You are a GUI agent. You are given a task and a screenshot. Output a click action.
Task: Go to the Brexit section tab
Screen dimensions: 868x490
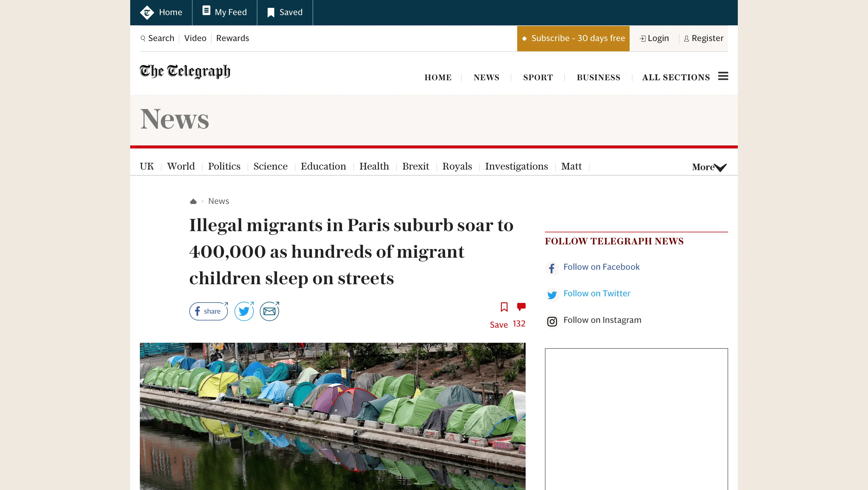pyautogui.click(x=416, y=166)
